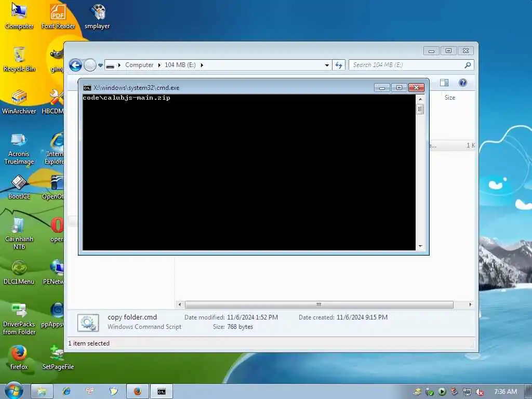The height and width of the screenshot is (399, 532).
Task: Click the Date modified value in details
Action: (252, 317)
